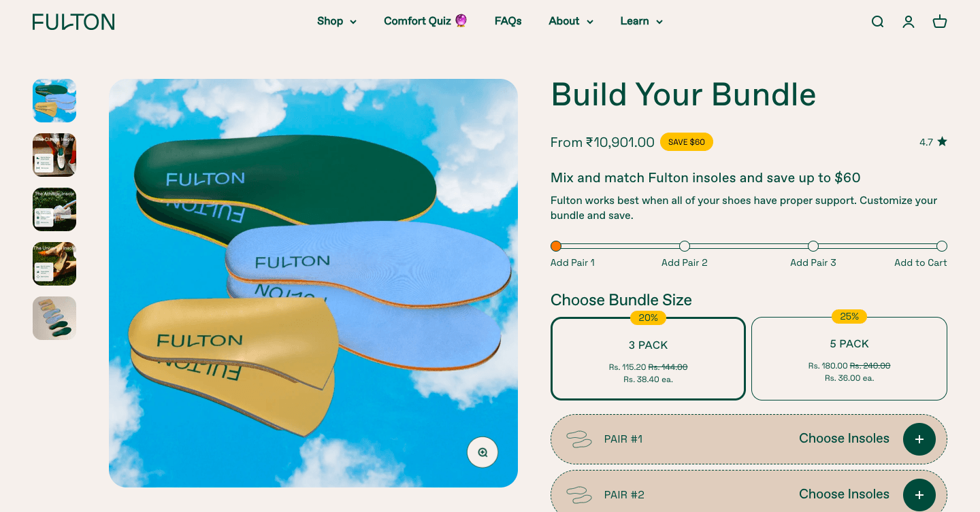Open the Comfort Quiz page
This screenshot has height=512, width=980.
pyautogui.click(x=425, y=21)
